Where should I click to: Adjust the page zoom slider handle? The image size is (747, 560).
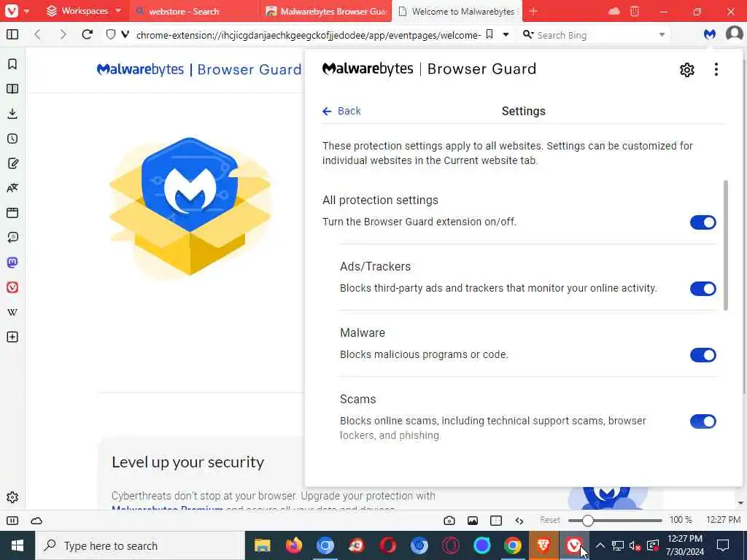tap(587, 521)
